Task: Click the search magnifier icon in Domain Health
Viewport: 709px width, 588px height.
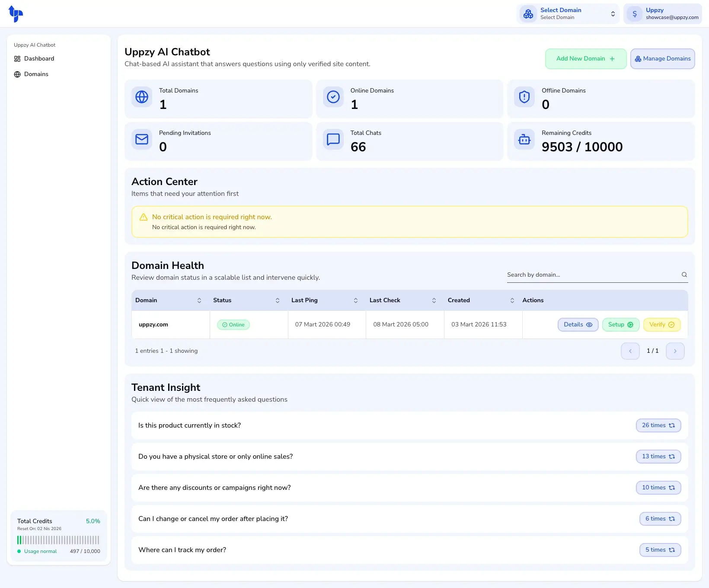Action: (x=684, y=275)
